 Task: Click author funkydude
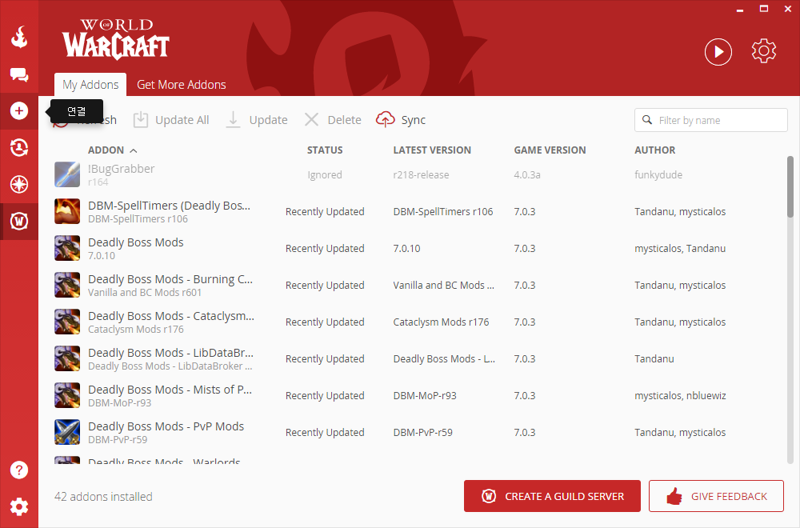[658, 175]
